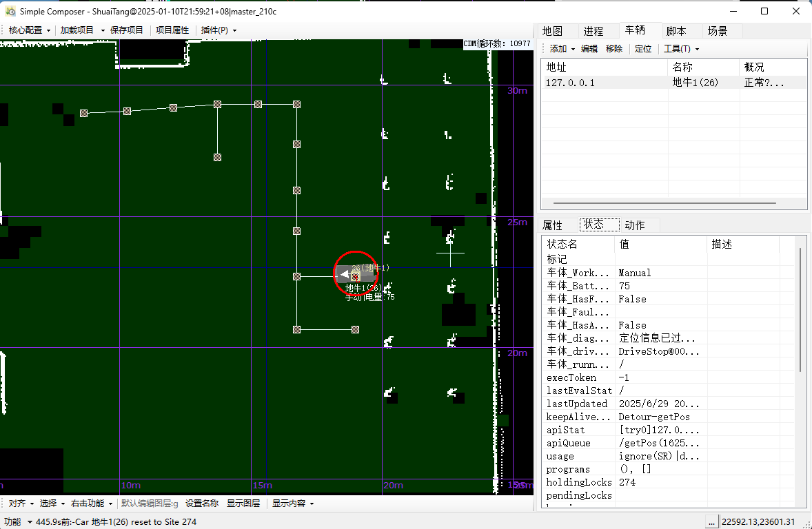Expand the 加载项目 dropdown arrow
This screenshot has height=529, width=812.
point(103,30)
